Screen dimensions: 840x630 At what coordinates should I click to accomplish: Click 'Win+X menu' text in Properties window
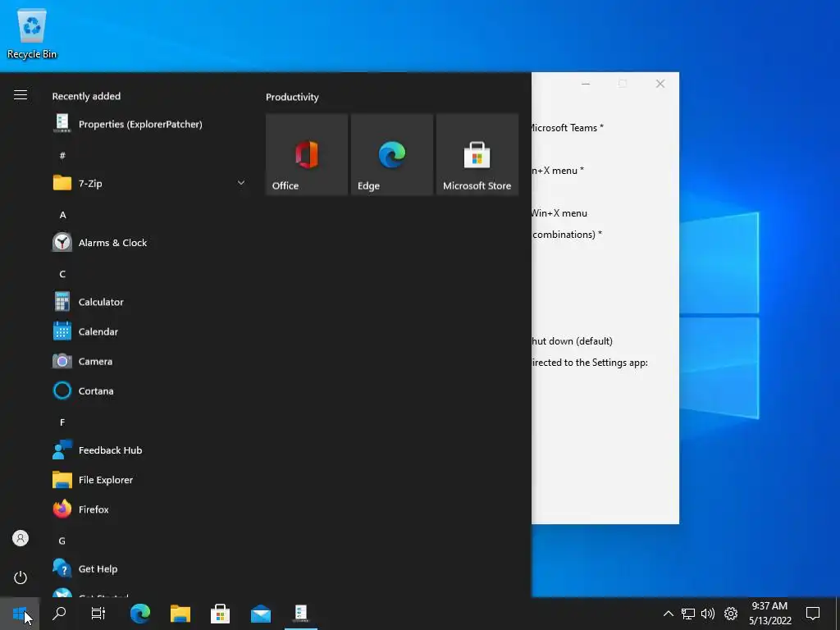tap(559, 213)
